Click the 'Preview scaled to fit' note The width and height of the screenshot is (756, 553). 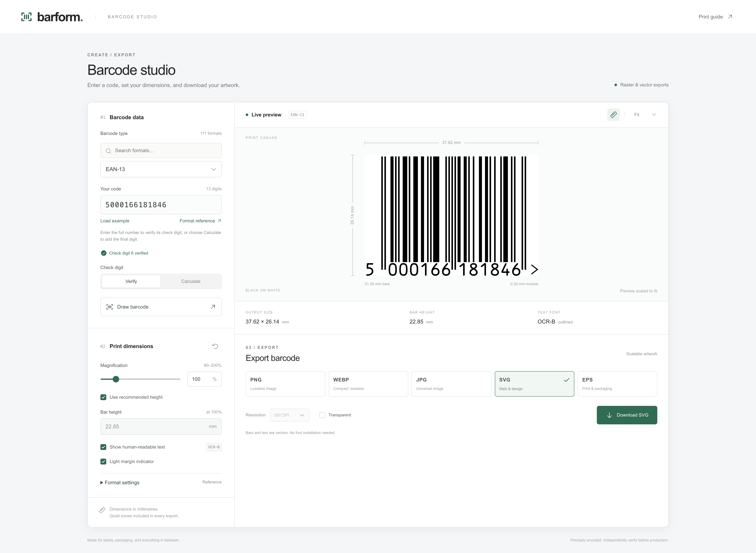point(638,291)
